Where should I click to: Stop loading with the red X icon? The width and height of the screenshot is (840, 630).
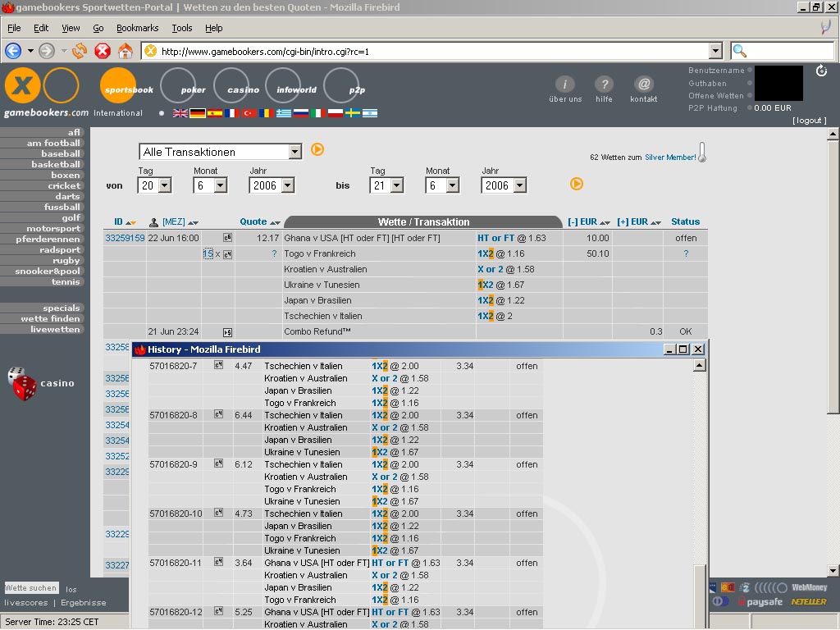click(103, 51)
